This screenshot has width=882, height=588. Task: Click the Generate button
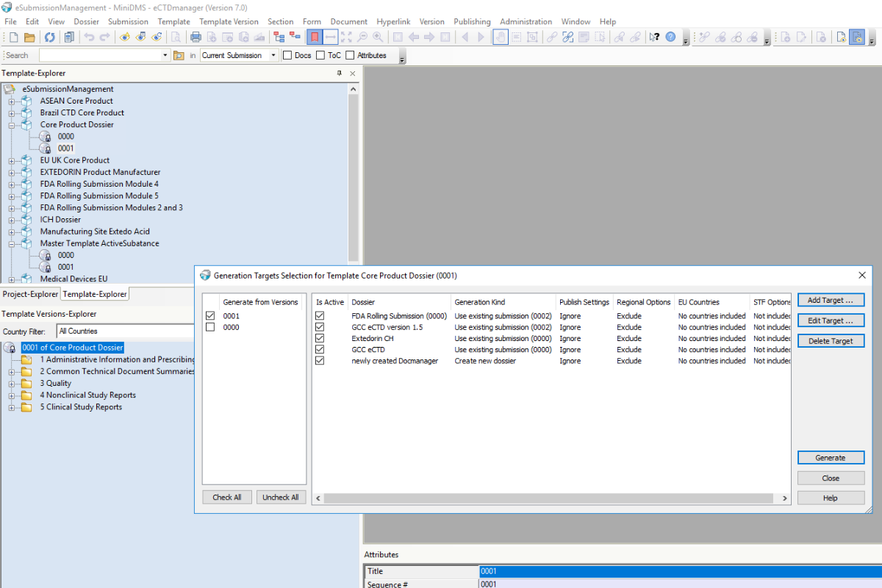point(831,457)
